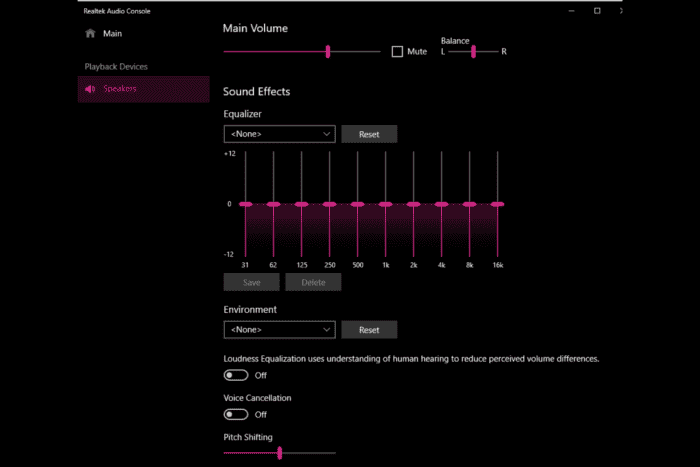Click the 1k equalizer band handle

click(385, 204)
